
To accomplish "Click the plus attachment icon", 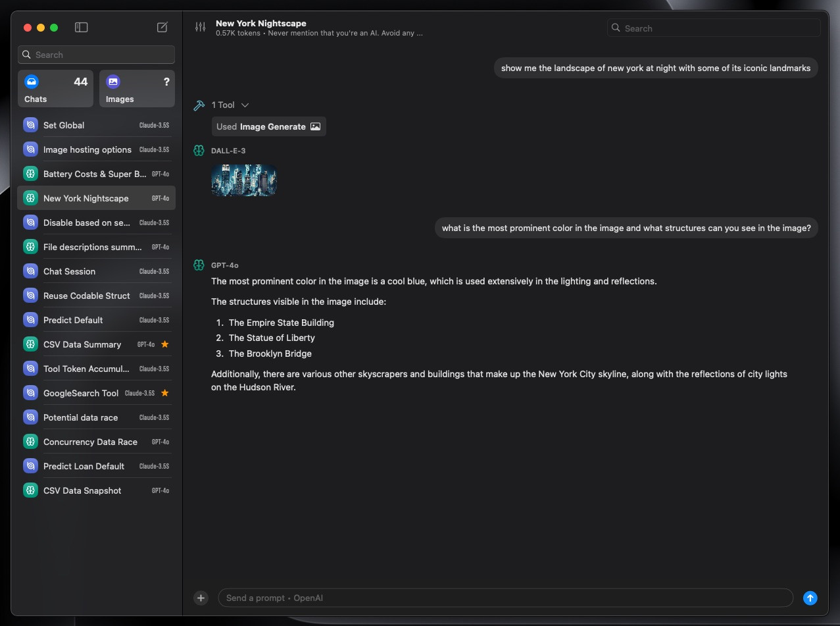I will pyautogui.click(x=201, y=598).
